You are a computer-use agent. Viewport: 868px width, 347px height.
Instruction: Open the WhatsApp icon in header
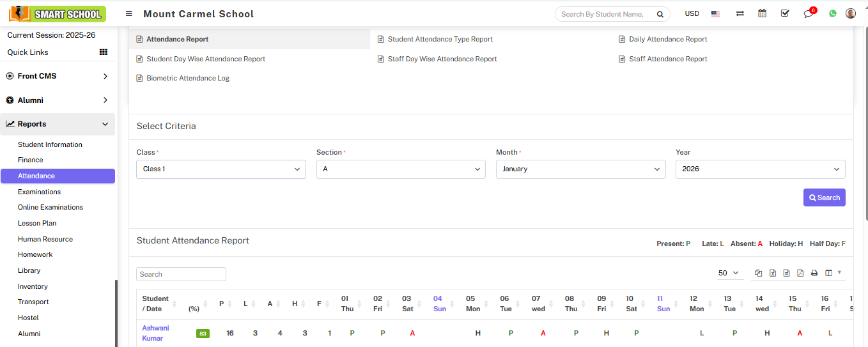(832, 13)
